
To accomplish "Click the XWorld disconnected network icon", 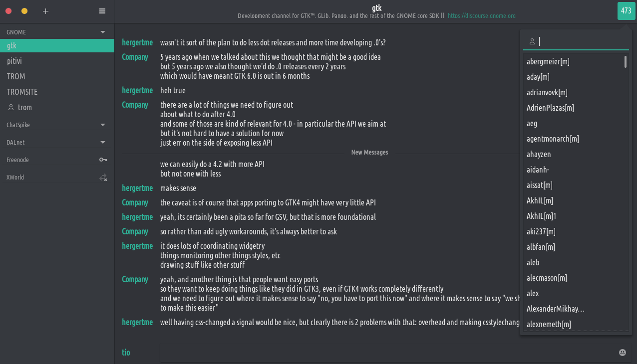I will pyautogui.click(x=103, y=177).
